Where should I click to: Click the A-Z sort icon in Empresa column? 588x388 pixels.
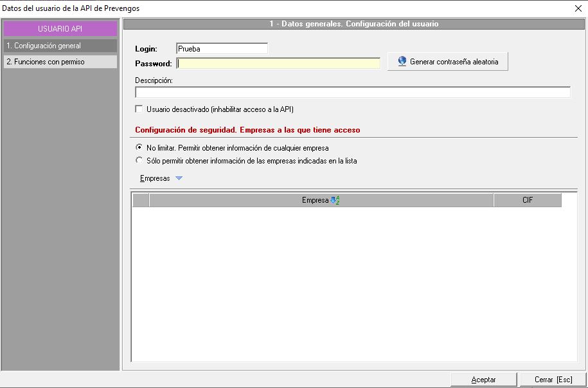pos(335,200)
